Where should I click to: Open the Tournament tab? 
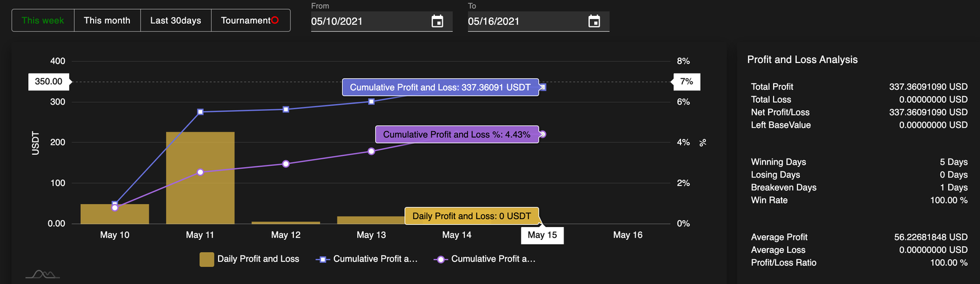click(246, 20)
